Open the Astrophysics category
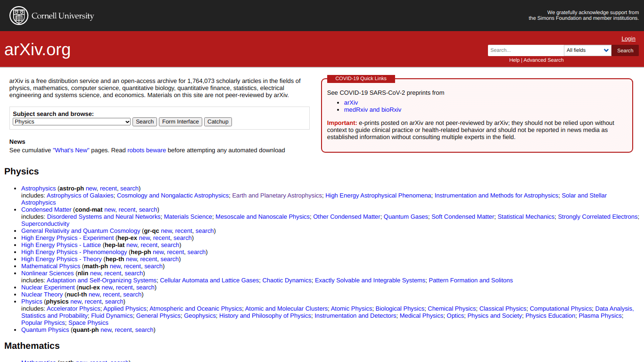 [39, 189]
